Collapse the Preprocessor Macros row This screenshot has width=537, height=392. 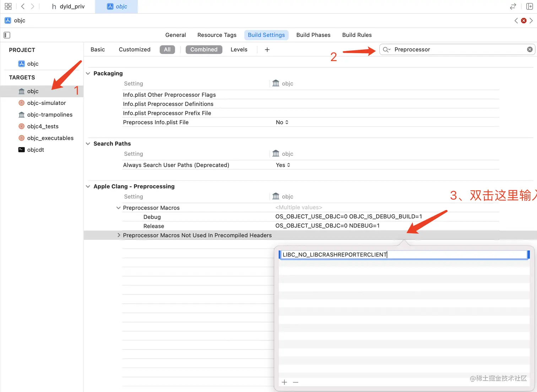point(119,208)
